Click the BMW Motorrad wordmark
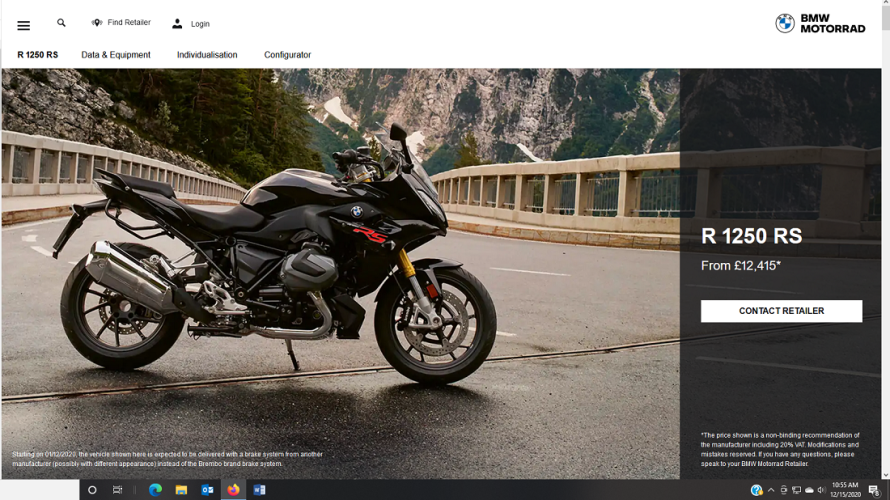Image resolution: width=890 pixels, height=500 pixels. coord(833,23)
